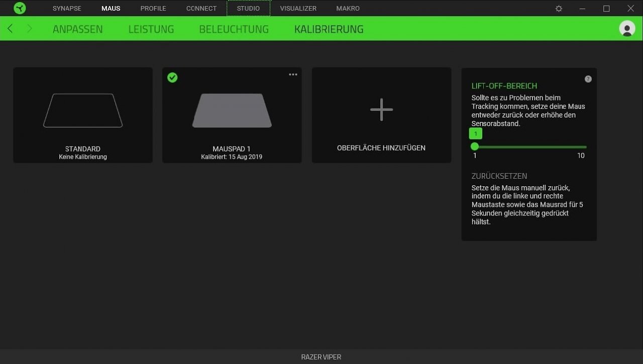Select the Standard surface outline thumbnail
The image size is (643, 364).
83,110
